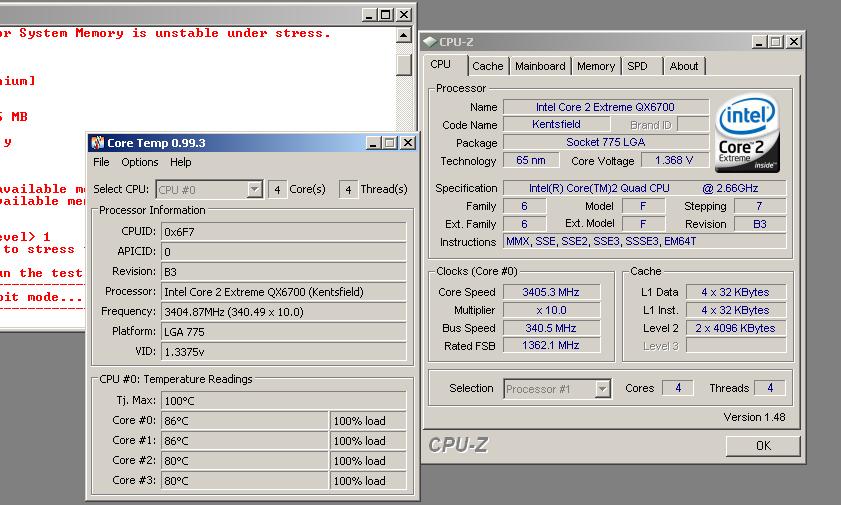Click the Core #3 100% load value
The width and height of the screenshot is (841, 505).
(368, 481)
